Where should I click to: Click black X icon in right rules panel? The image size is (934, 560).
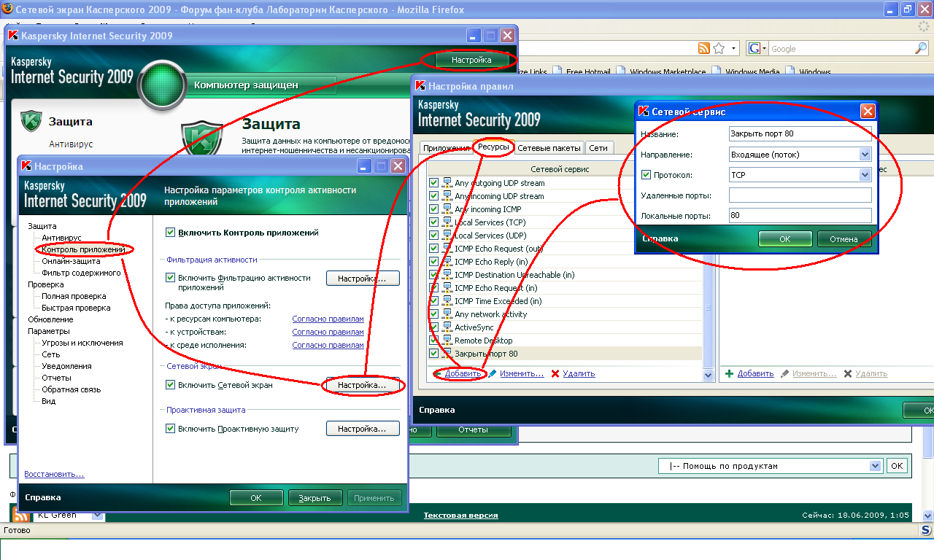click(x=847, y=373)
